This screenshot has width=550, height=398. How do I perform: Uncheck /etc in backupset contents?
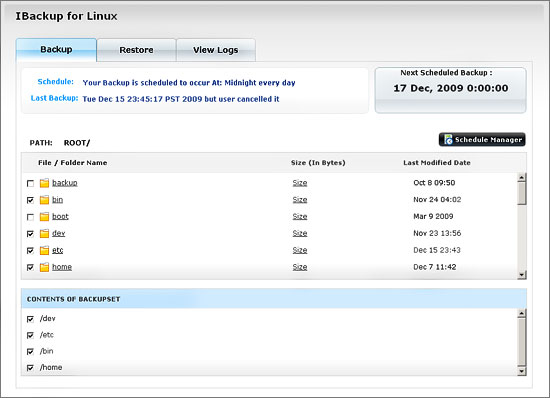click(31, 336)
